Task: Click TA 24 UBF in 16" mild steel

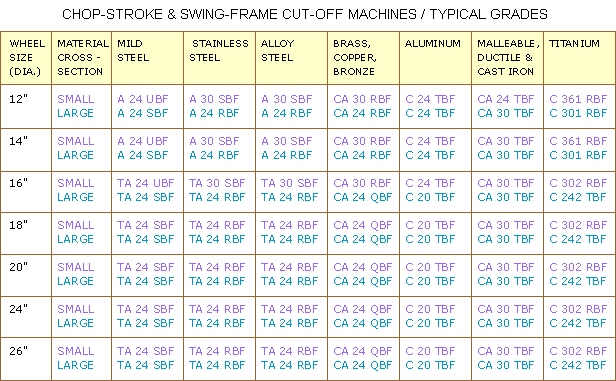Action: pos(145,183)
